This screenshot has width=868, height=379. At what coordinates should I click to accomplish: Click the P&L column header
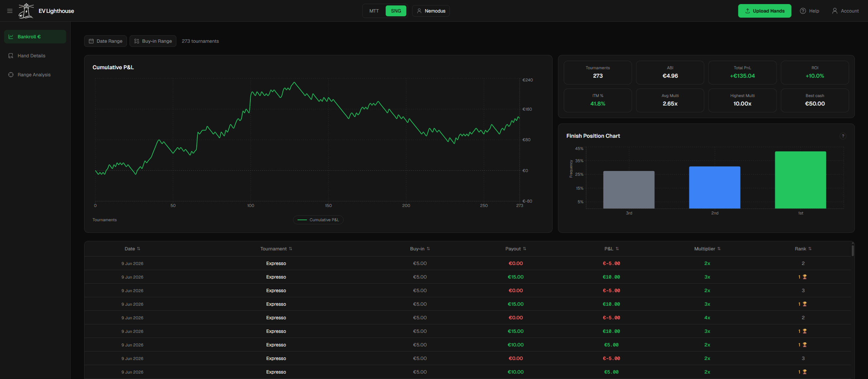pos(612,249)
